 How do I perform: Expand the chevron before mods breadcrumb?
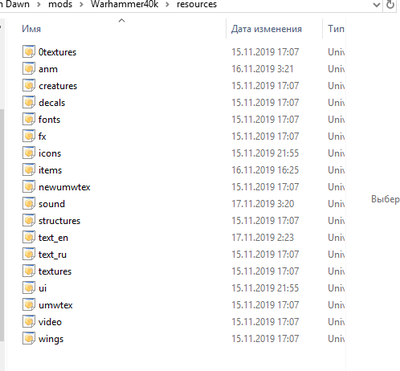click(39, 5)
